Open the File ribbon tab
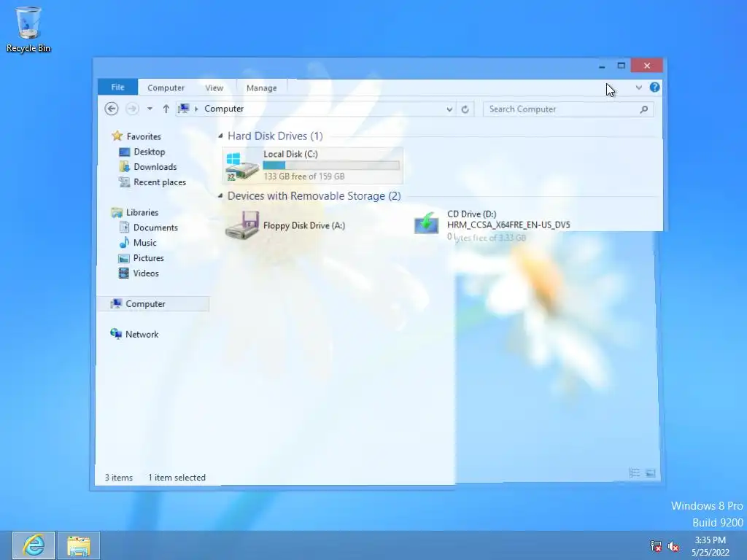The width and height of the screenshot is (747, 560). 117,87
